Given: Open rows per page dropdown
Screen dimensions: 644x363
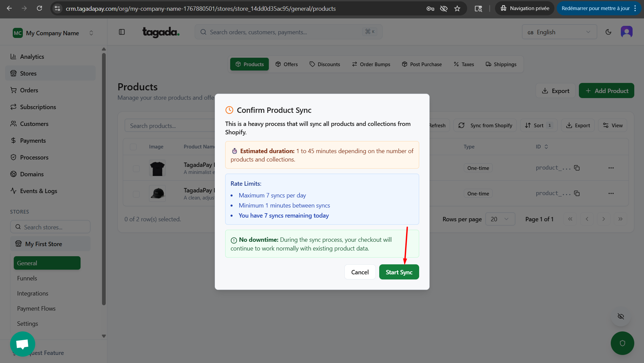Looking at the screenshot, I should pos(500,219).
